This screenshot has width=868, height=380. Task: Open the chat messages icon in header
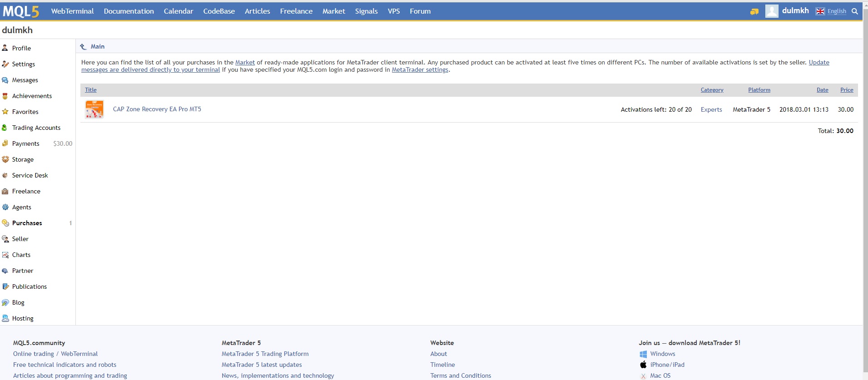pyautogui.click(x=754, y=12)
